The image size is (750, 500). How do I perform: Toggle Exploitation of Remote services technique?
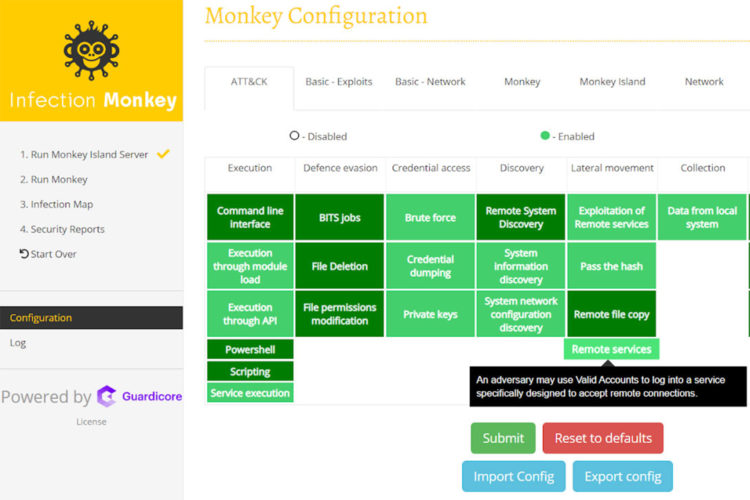(x=611, y=217)
